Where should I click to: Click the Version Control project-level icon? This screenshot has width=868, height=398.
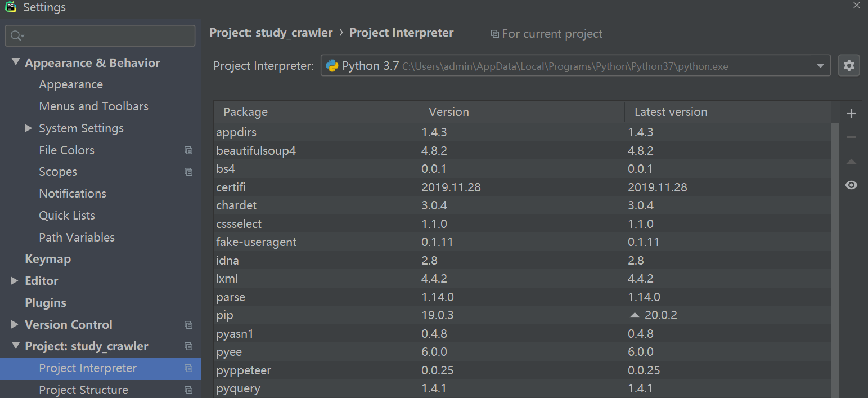pos(188,325)
